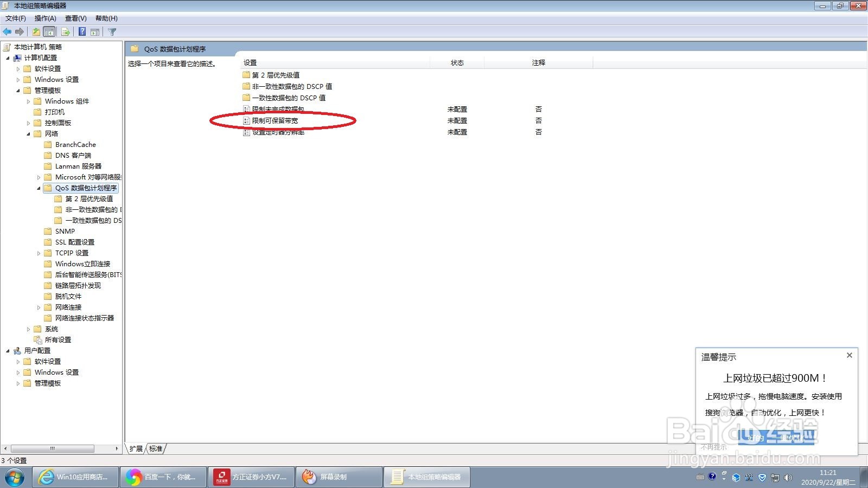Viewport: 868px width, 488px height.
Task: Select 所有设置 in the tree
Action: click(x=58, y=340)
